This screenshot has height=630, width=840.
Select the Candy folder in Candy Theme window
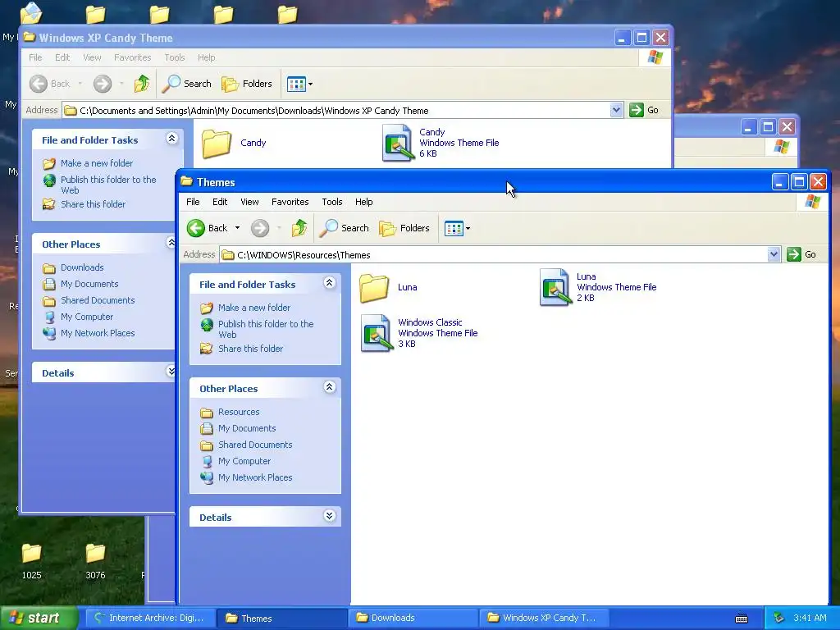(216, 144)
